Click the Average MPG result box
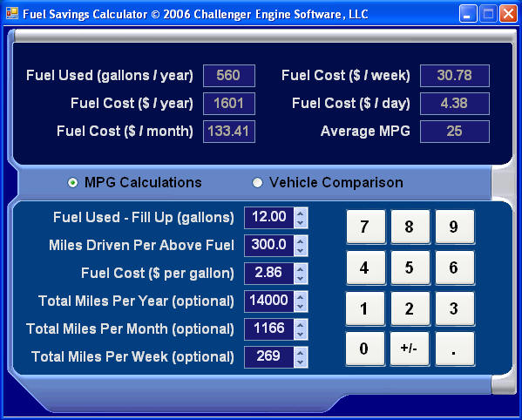Viewport: 522px width, 420px height. point(455,132)
